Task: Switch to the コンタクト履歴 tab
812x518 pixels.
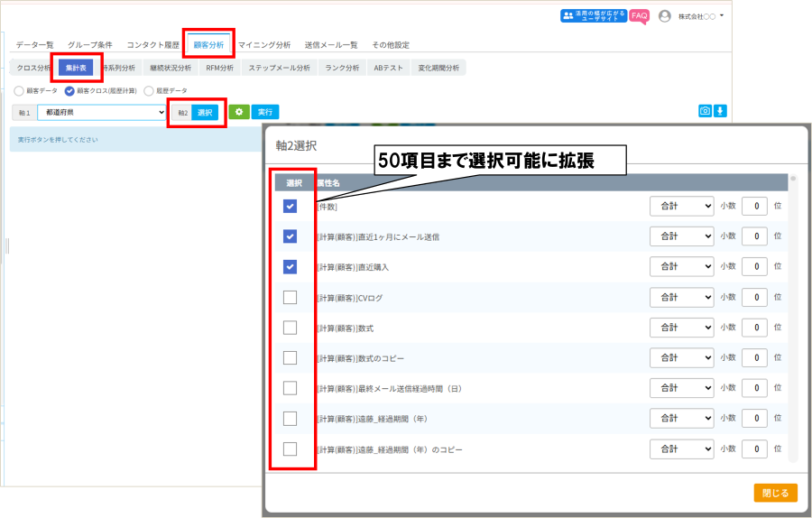Action: point(153,45)
